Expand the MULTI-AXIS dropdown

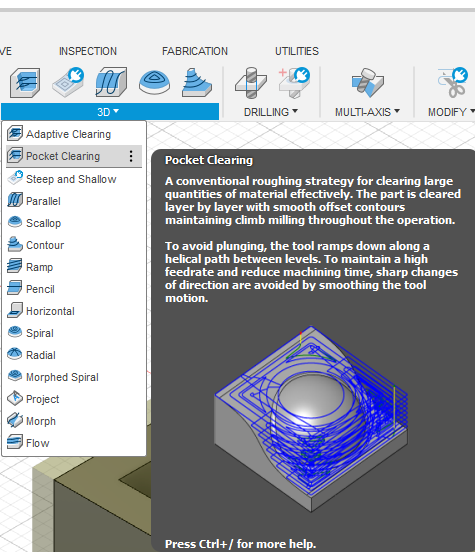pos(367,112)
